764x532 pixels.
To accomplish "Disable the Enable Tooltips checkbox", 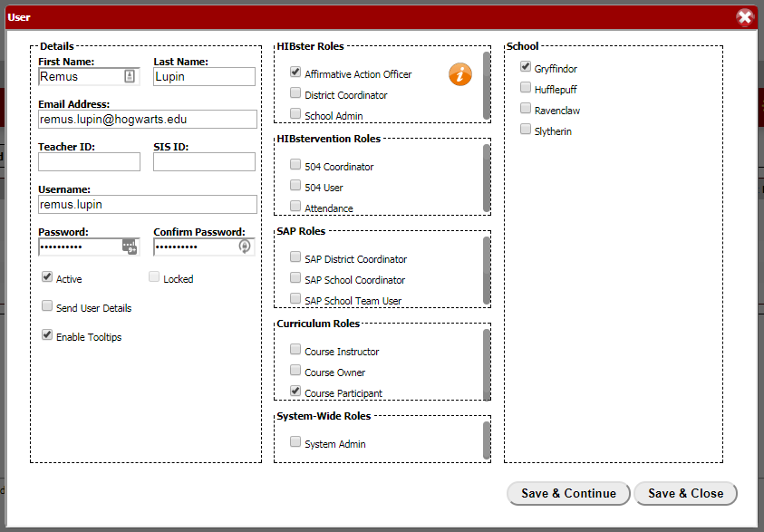I will point(47,334).
